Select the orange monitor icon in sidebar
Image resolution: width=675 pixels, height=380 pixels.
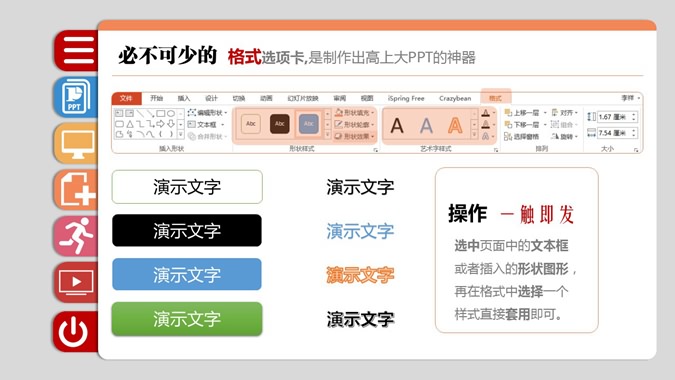[77, 143]
